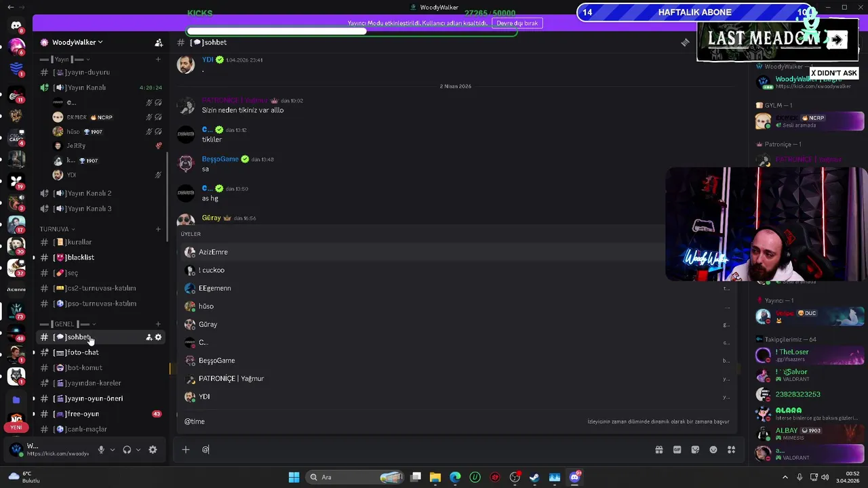
Task: Open Discord taskbar icon
Action: pyautogui.click(x=575, y=477)
